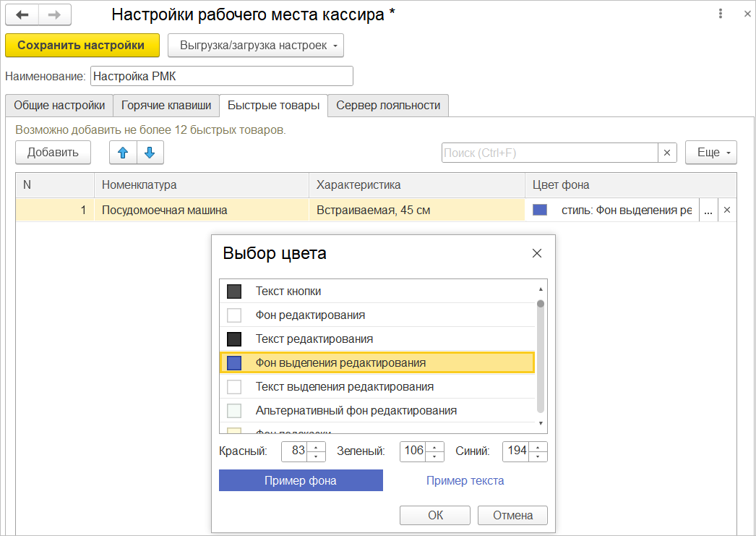Screen dimensions: 756x536
Task: Close the color selection dialog
Action: [x=536, y=253]
